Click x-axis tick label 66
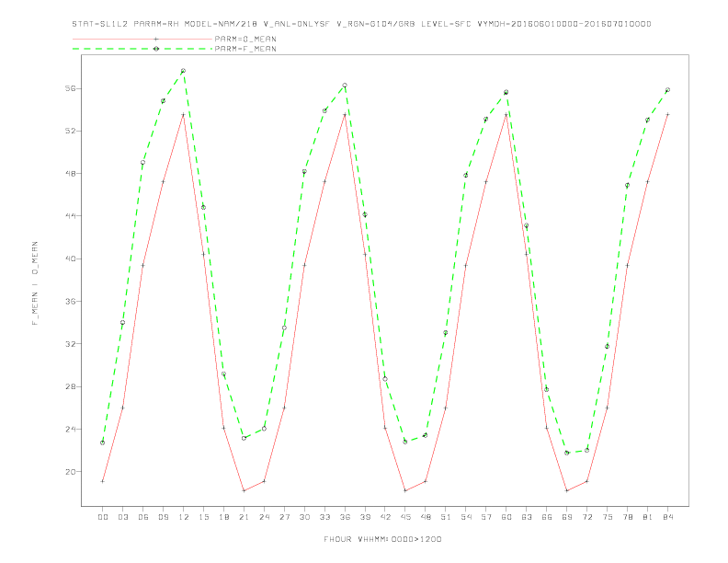This screenshot has width=728, height=563. [x=547, y=517]
